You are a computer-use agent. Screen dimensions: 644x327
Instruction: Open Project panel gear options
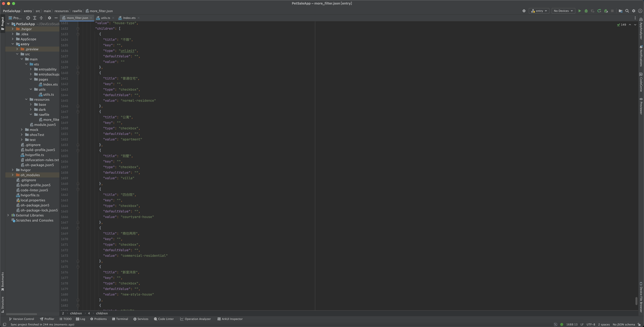point(50,18)
